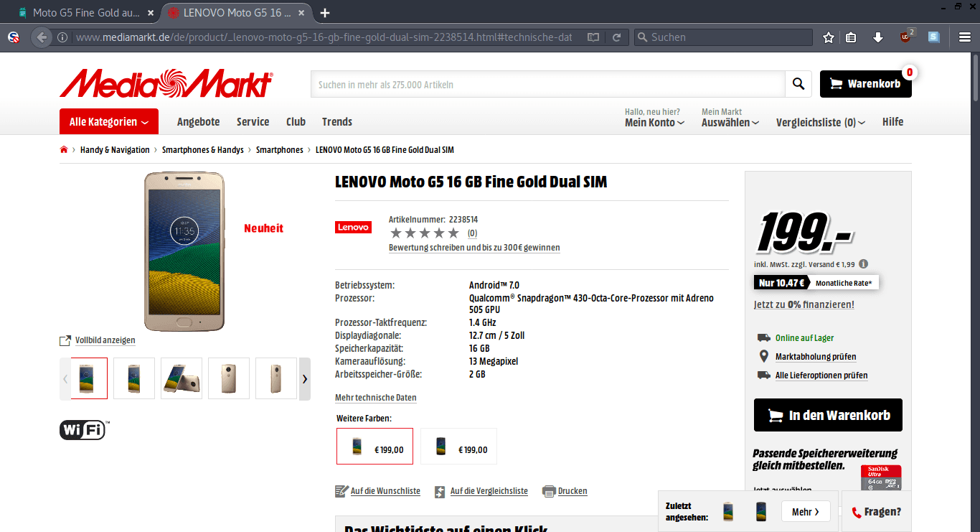Open the browser library list icon
Image resolution: width=980 pixels, height=532 pixels.
click(851, 37)
